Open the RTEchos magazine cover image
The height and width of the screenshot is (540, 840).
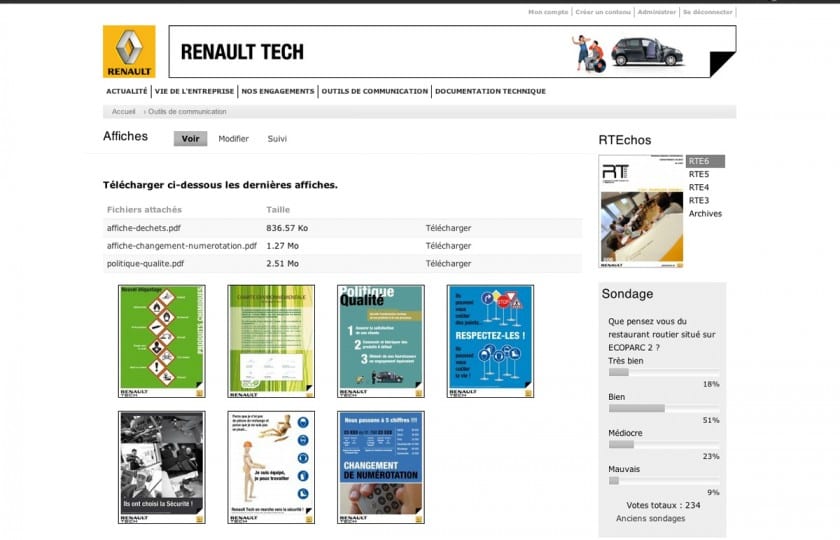(641, 211)
